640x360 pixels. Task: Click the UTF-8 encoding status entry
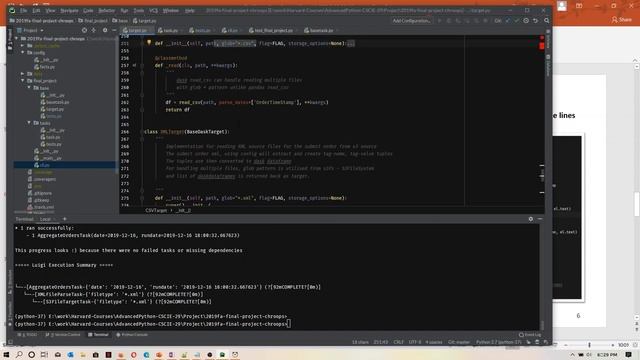pos(414,342)
